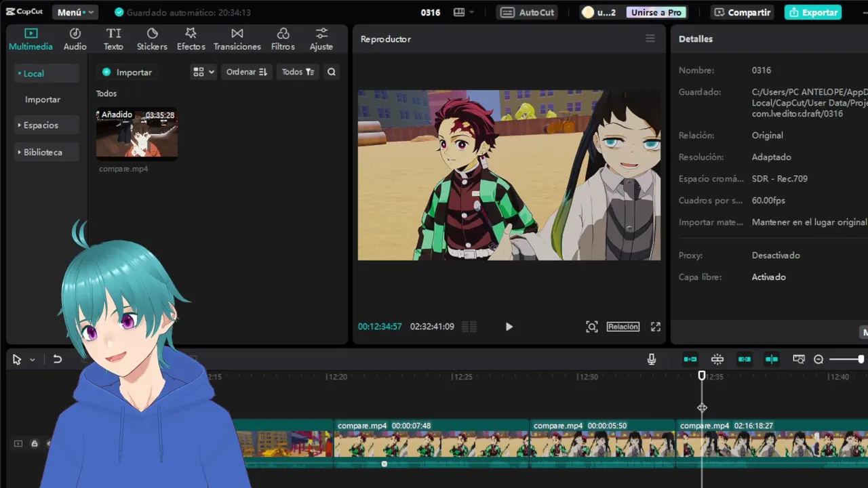This screenshot has height=488, width=868.
Task: Click the player compare view icon
Action: [469, 327]
